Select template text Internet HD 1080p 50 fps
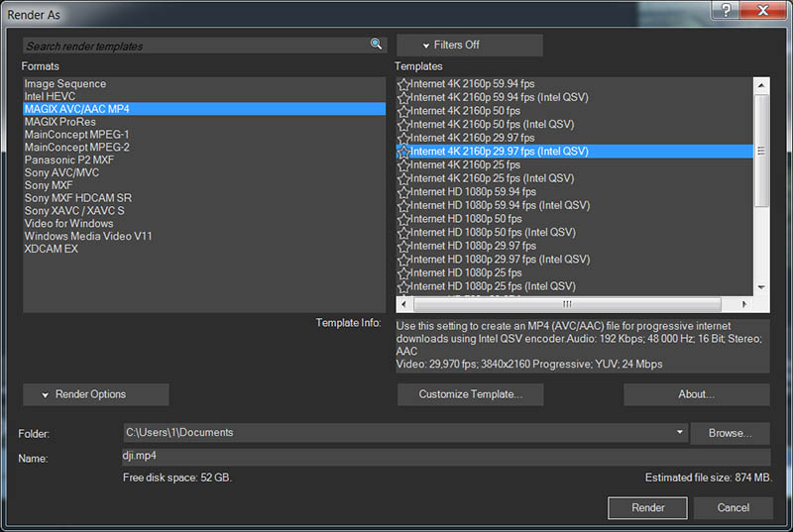 coord(466,219)
